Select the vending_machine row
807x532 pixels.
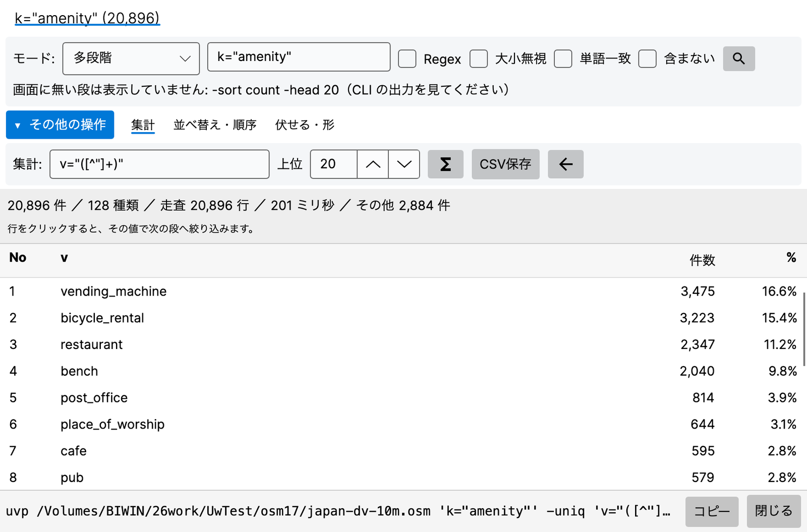pyautogui.click(x=403, y=291)
